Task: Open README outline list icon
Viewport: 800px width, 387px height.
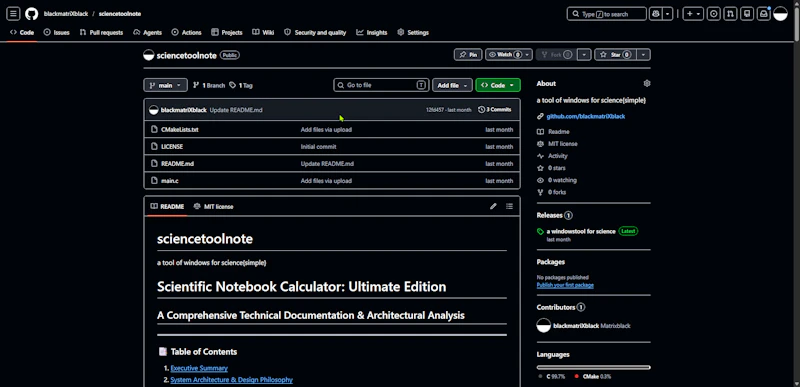Action: [509, 207]
